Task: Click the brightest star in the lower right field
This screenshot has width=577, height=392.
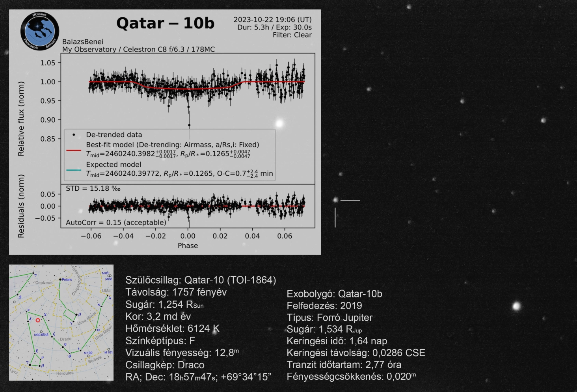Action: tap(516, 306)
